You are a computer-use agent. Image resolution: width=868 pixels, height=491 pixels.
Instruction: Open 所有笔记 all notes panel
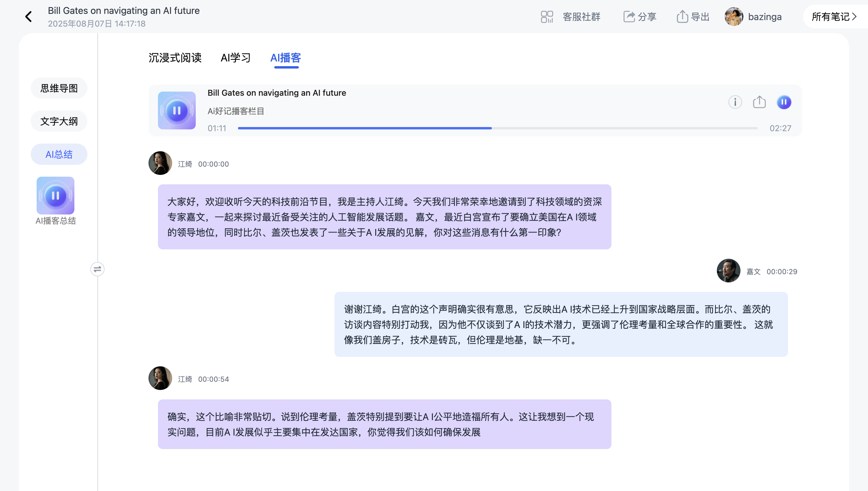834,17
